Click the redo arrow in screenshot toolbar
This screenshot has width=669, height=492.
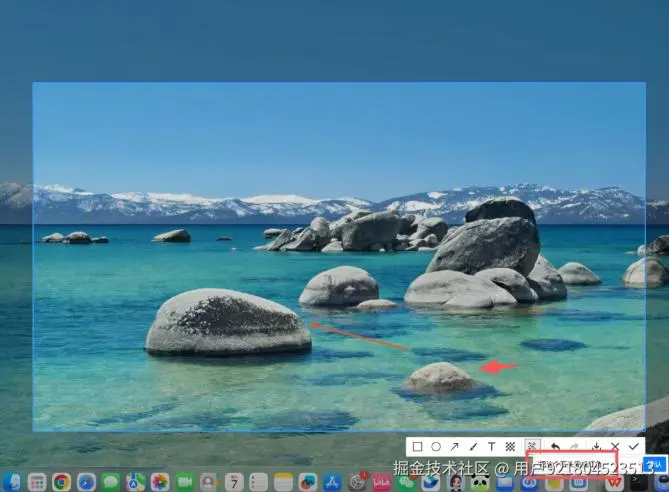(x=574, y=447)
